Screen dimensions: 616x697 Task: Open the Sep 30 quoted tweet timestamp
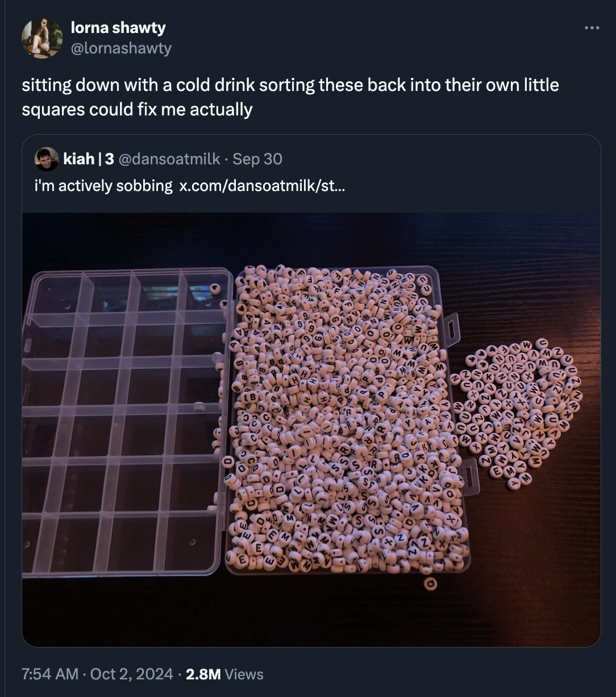256,159
